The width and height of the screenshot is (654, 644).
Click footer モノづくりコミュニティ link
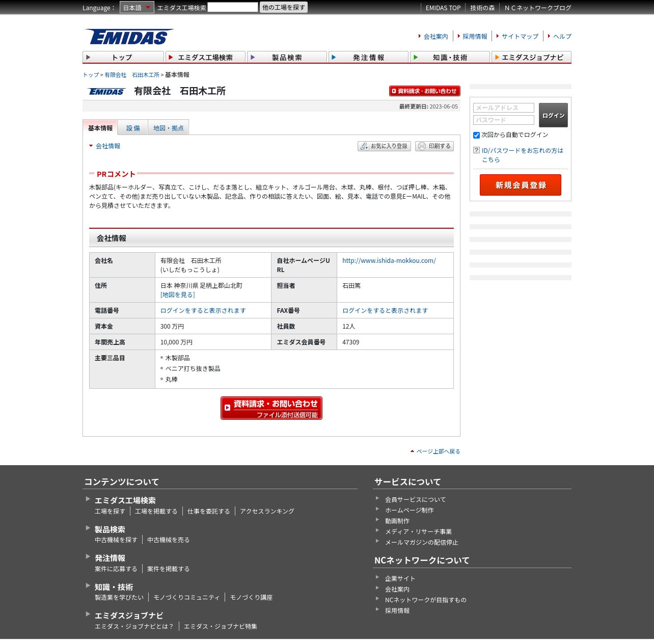[x=187, y=597]
